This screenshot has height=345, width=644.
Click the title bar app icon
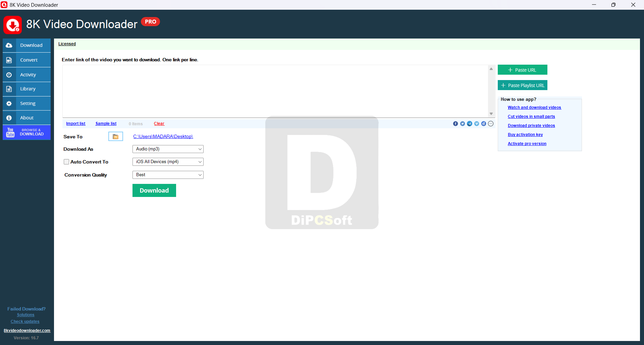pyautogui.click(x=4, y=5)
